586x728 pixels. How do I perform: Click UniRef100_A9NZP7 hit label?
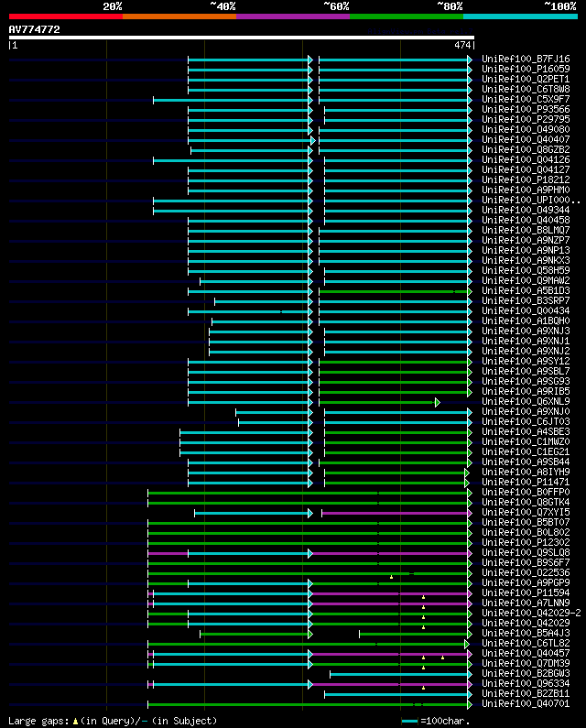pos(526,241)
